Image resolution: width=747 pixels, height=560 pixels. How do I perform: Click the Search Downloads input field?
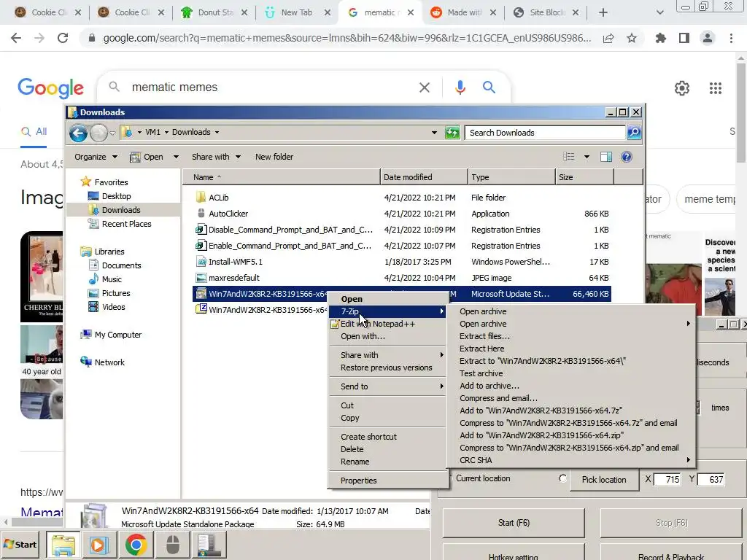click(x=545, y=133)
